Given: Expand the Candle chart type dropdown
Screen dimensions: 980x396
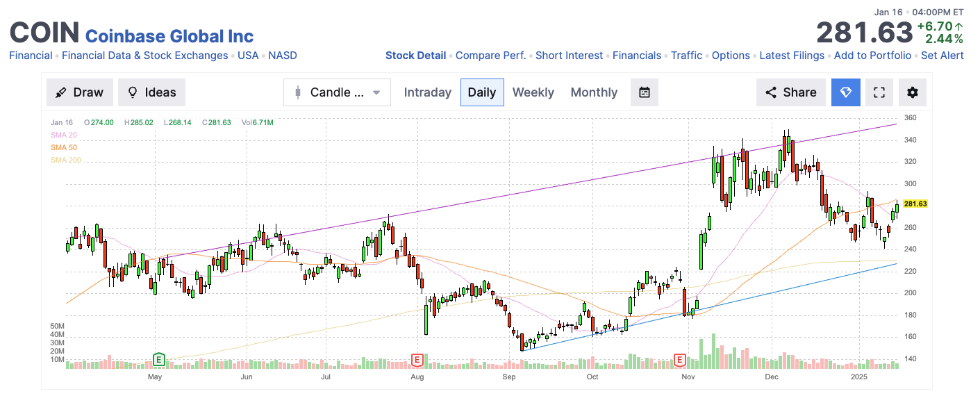Looking at the screenshot, I should (x=338, y=92).
